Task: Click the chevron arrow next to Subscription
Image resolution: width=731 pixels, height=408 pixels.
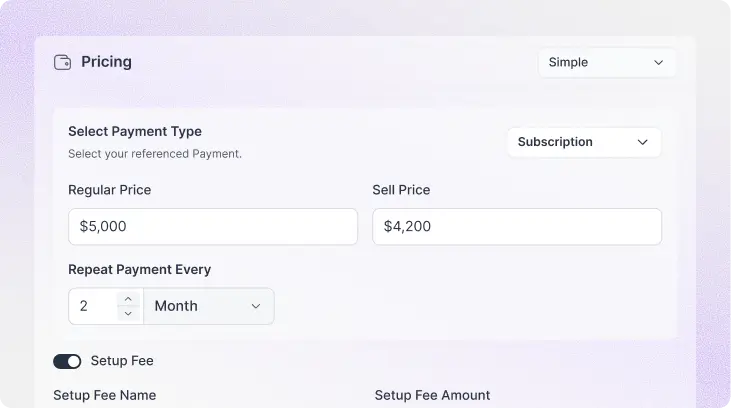Action: 642,142
